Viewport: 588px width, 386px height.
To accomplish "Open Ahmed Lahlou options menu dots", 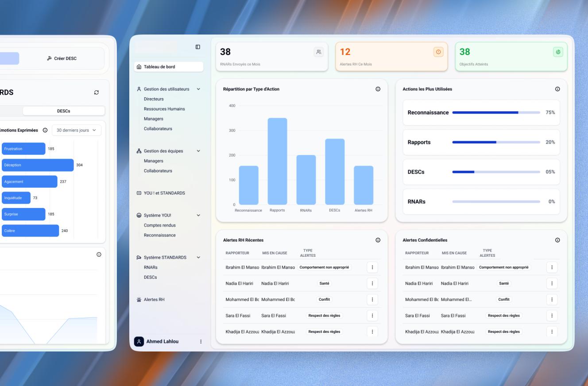I will (201, 341).
